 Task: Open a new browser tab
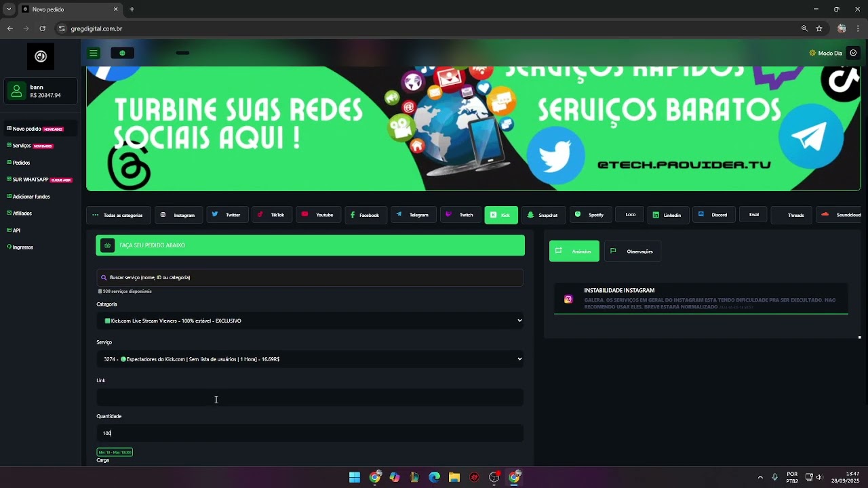[x=132, y=9]
